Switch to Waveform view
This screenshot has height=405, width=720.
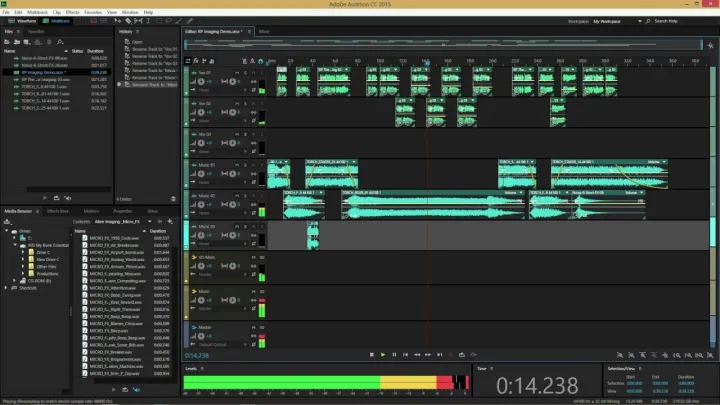(x=22, y=21)
